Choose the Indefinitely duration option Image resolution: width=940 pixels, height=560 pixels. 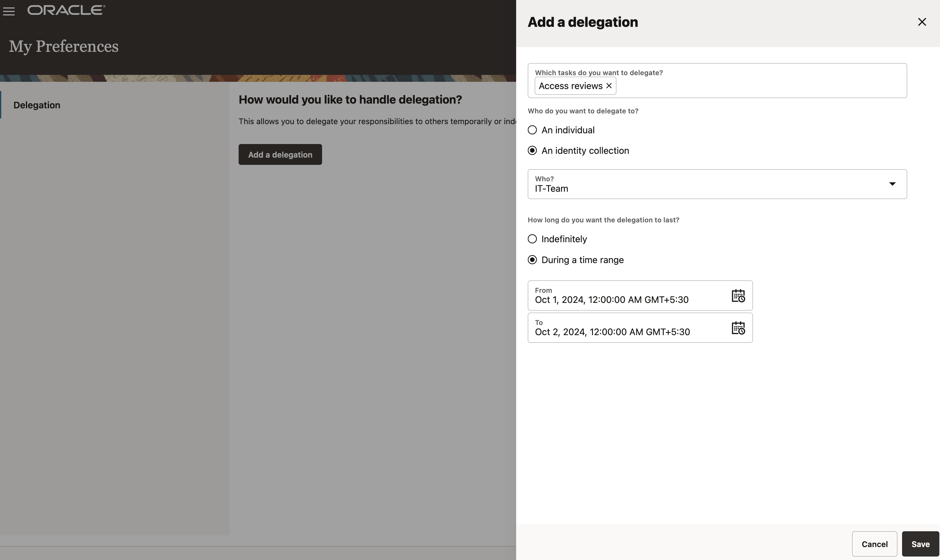(532, 239)
